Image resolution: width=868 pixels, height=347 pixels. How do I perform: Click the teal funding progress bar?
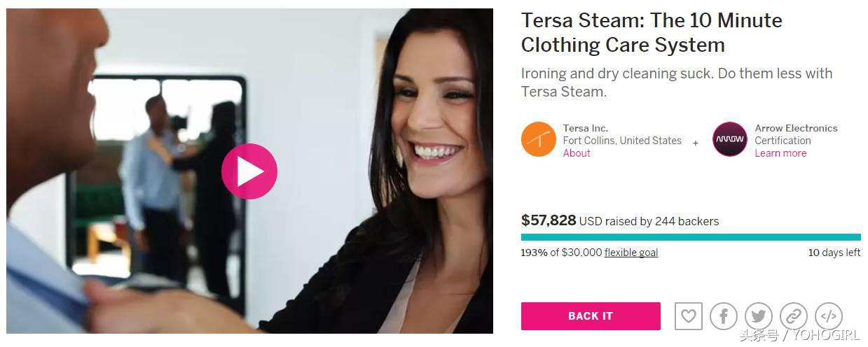click(x=690, y=238)
